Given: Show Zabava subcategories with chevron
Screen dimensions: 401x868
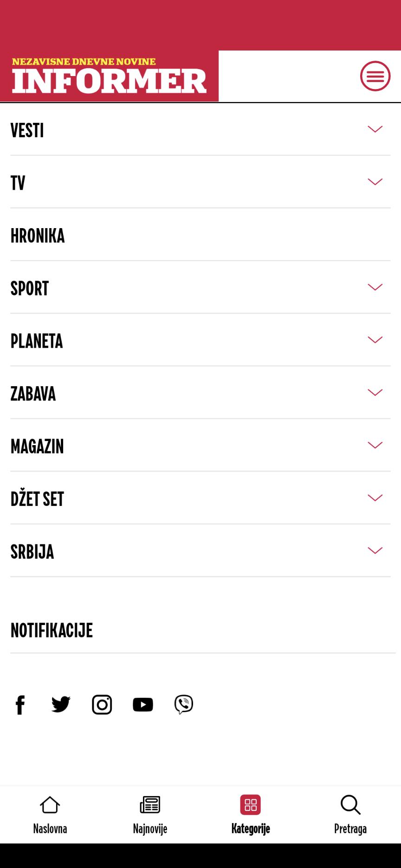Looking at the screenshot, I should coord(375,393).
